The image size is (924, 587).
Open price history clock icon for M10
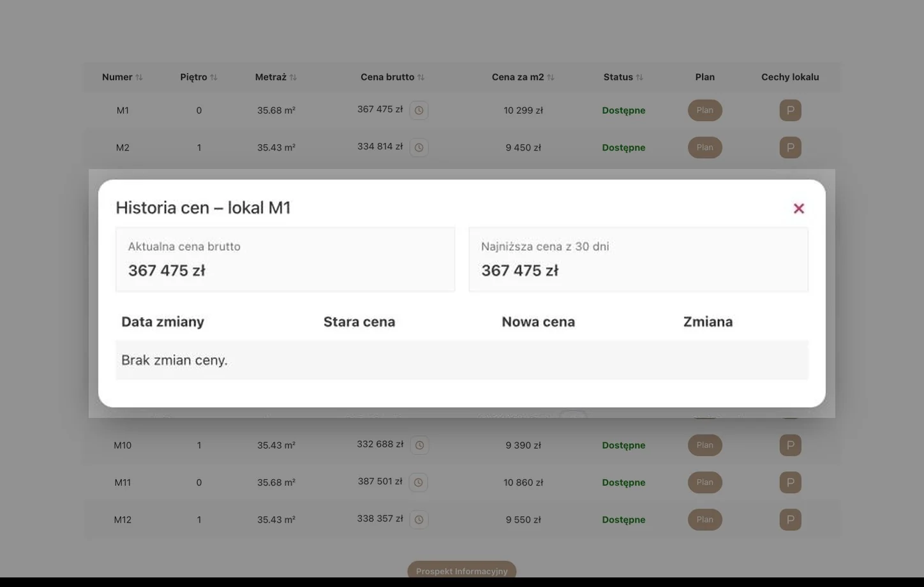click(419, 445)
